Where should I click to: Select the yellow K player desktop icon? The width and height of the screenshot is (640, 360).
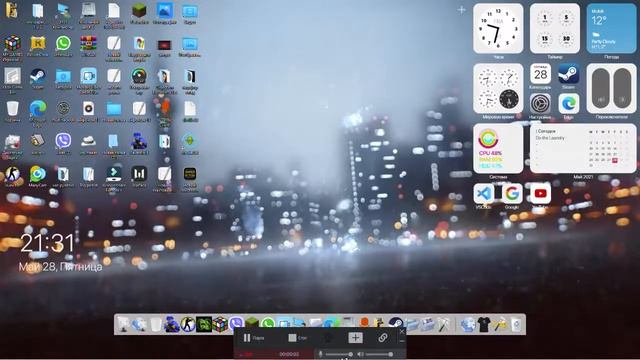(38, 43)
